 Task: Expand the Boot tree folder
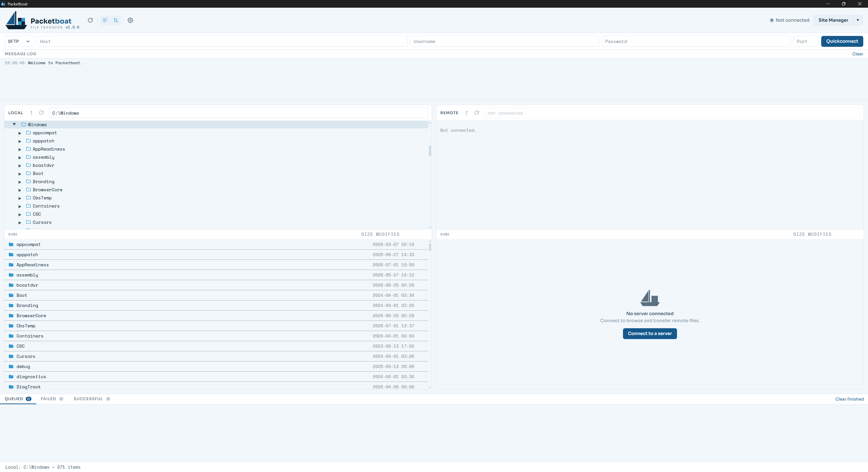(20, 174)
